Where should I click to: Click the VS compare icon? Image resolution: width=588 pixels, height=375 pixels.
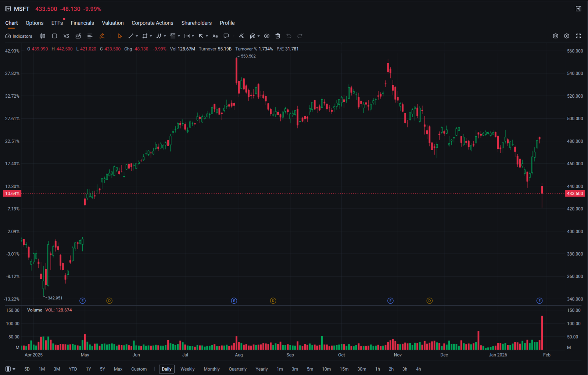click(x=66, y=36)
